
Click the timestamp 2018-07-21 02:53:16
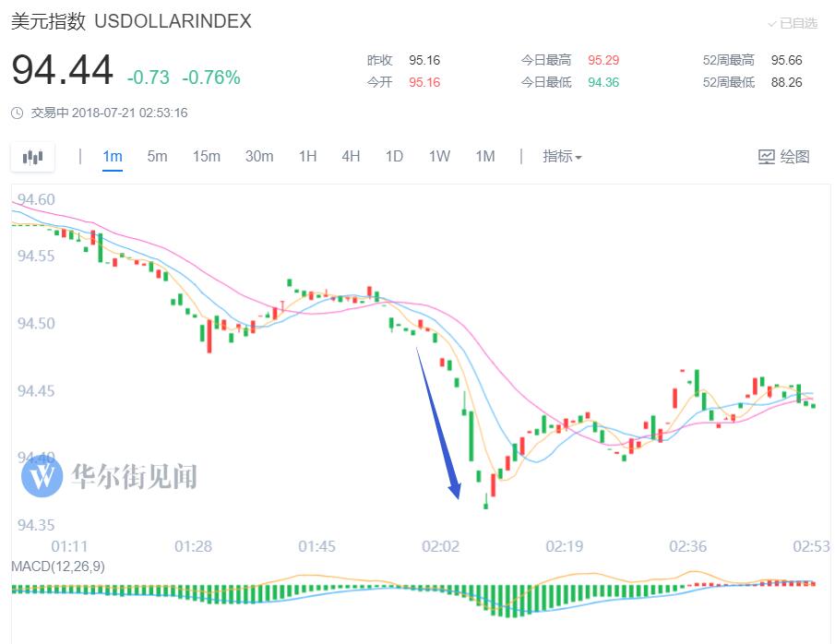pyautogui.click(x=130, y=113)
